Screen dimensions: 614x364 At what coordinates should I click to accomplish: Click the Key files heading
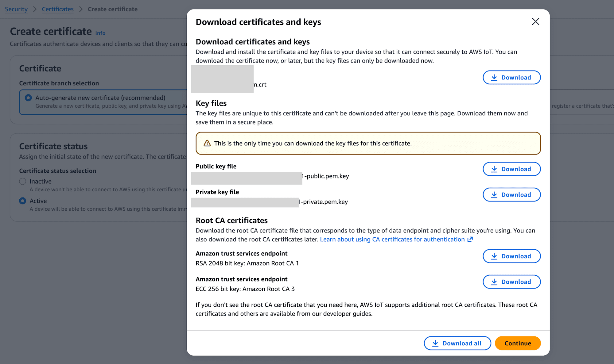coord(211,103)
